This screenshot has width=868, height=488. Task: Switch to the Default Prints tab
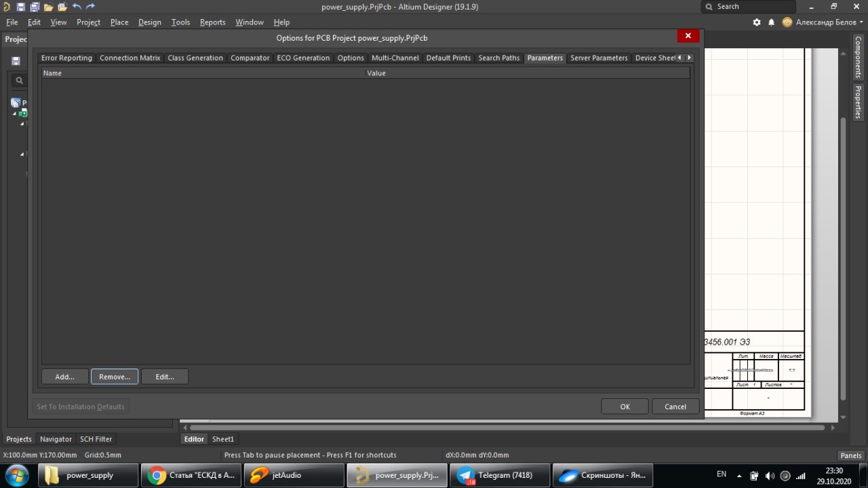(x=448, y=58)
